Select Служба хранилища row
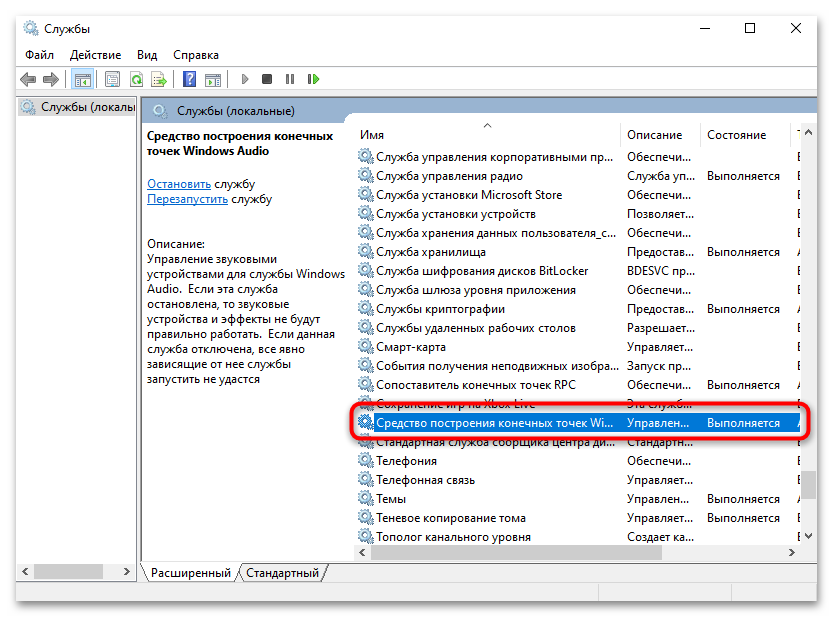 tap(578, 252)
